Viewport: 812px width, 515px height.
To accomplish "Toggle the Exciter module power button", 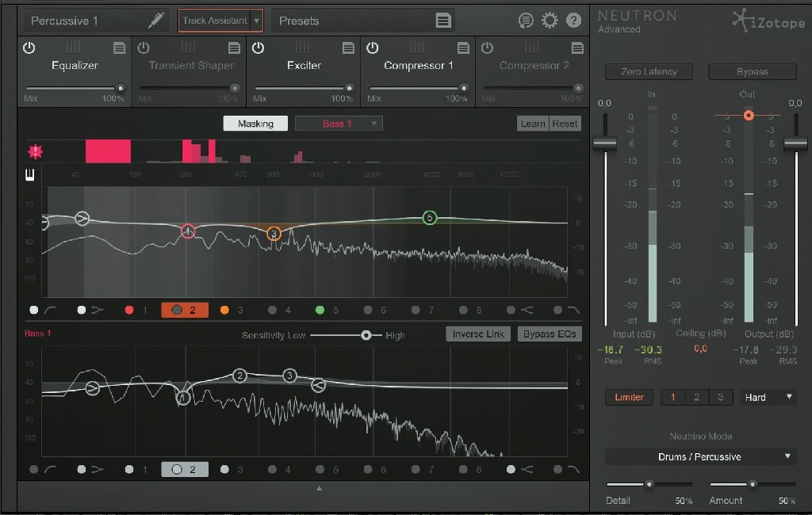I will pos(258,48).
